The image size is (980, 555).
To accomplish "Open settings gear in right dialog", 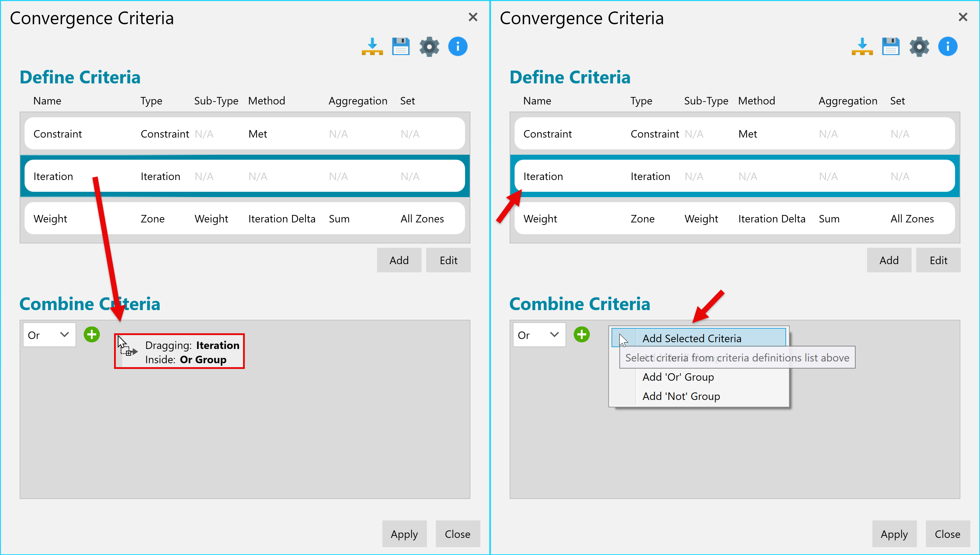I will pyautogui.click(x=919, y=46).
